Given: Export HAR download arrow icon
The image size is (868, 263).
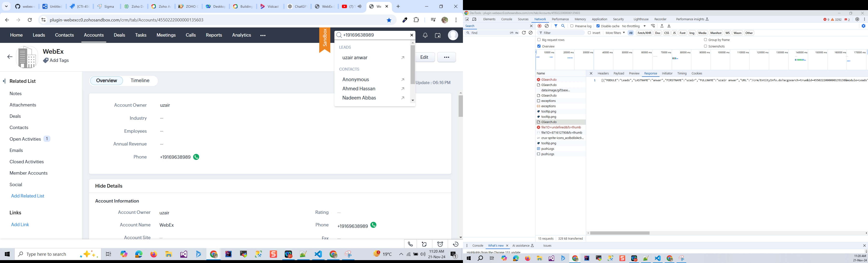Looking at the screenshot, I should point(669,26).
